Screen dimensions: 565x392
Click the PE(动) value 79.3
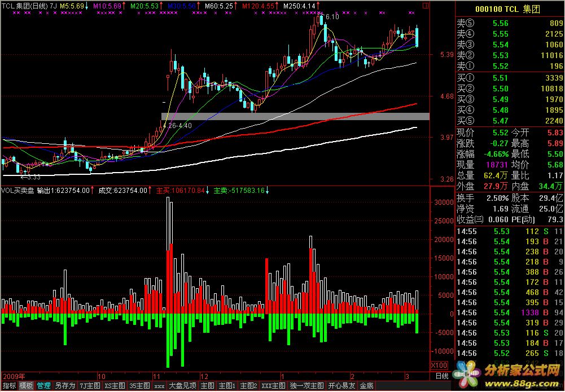pyautogui.click(x=556, y=219)
